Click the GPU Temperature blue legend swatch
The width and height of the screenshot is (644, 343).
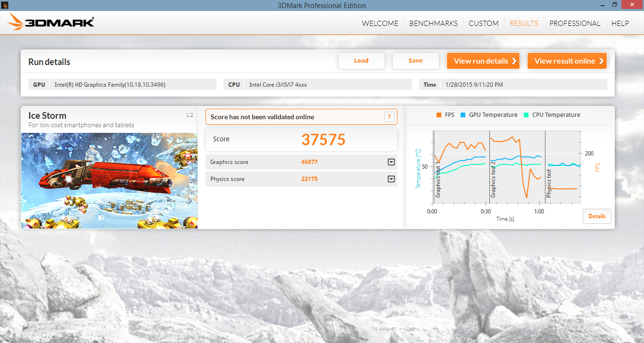[x=463, y=115]
